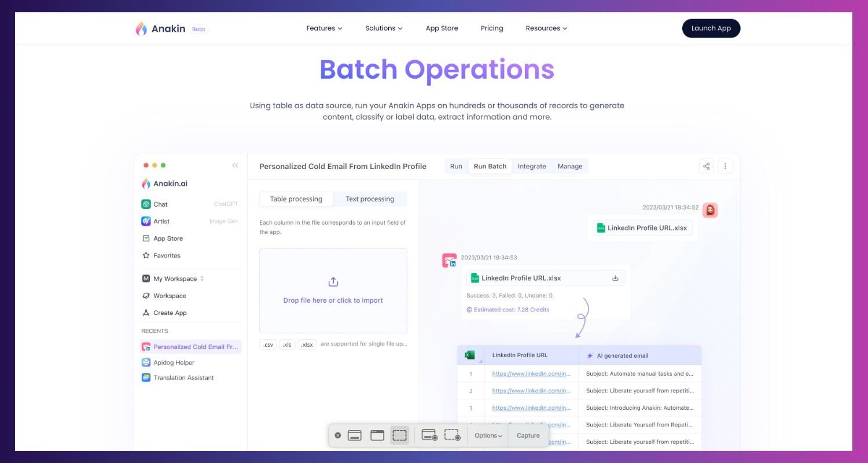The image size is (868, 463).
Task: Open the Solutions dropdown in navbar
Action: click(x=384, y=28)
